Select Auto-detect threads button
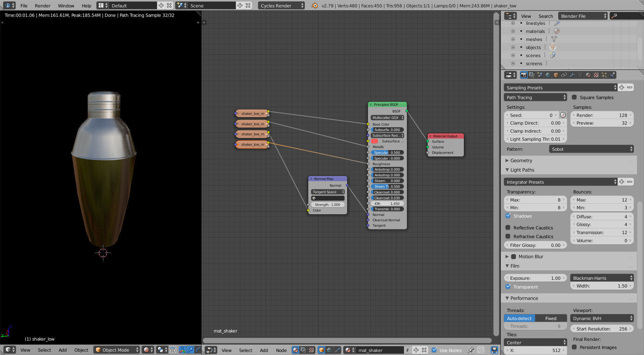The height and width of the screenshot is (355, 644). click(x=519, y=318)
